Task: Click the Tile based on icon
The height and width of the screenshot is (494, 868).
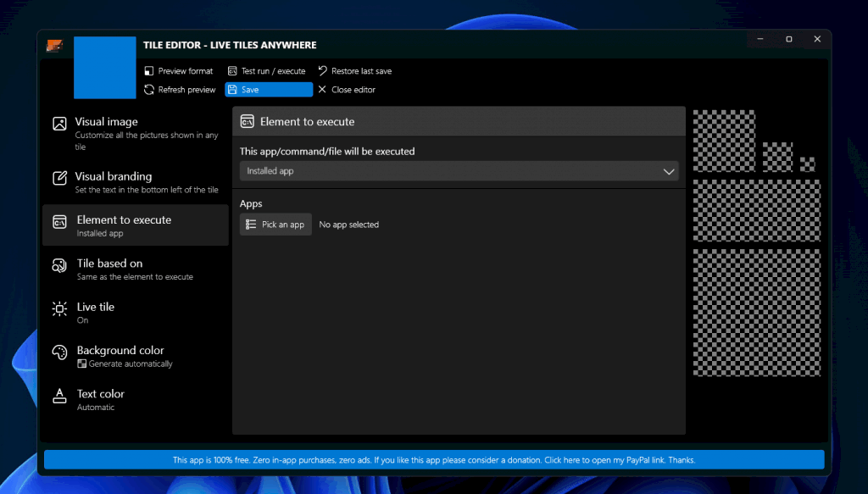Action: click(59, 264)
